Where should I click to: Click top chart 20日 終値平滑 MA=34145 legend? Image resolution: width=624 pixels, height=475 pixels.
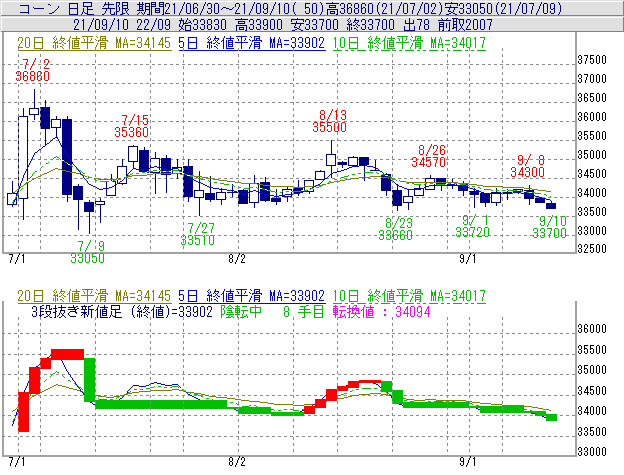click(x=94, y=43)
